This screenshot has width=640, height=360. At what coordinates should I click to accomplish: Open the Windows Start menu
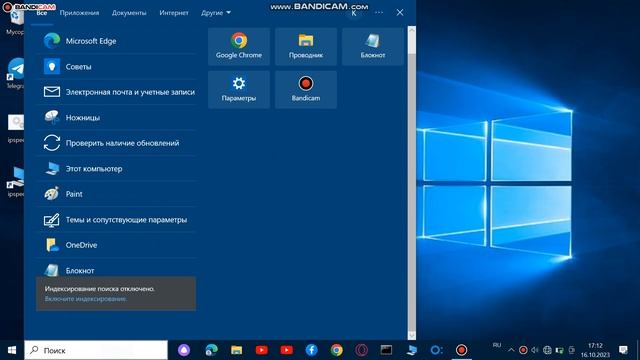coord(12,350)
